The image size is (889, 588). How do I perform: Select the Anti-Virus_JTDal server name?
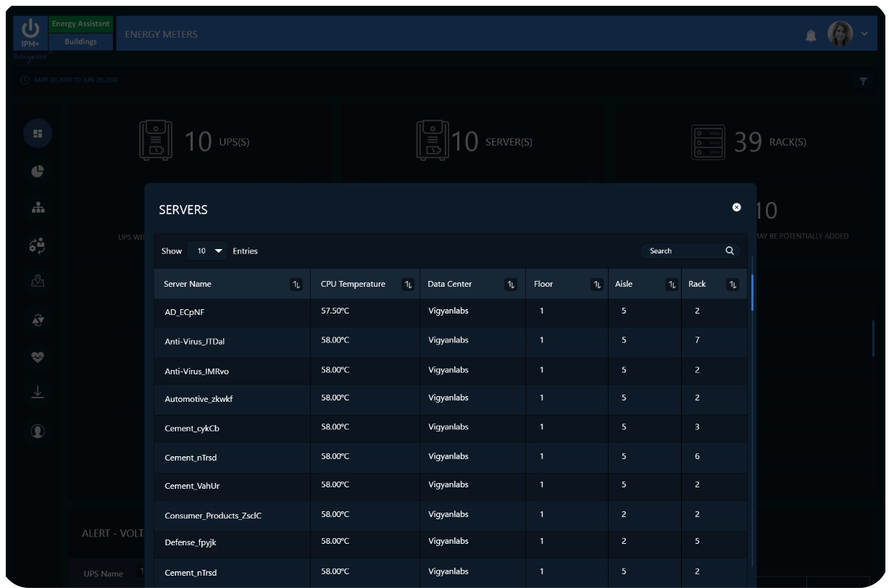click(196, 343)
